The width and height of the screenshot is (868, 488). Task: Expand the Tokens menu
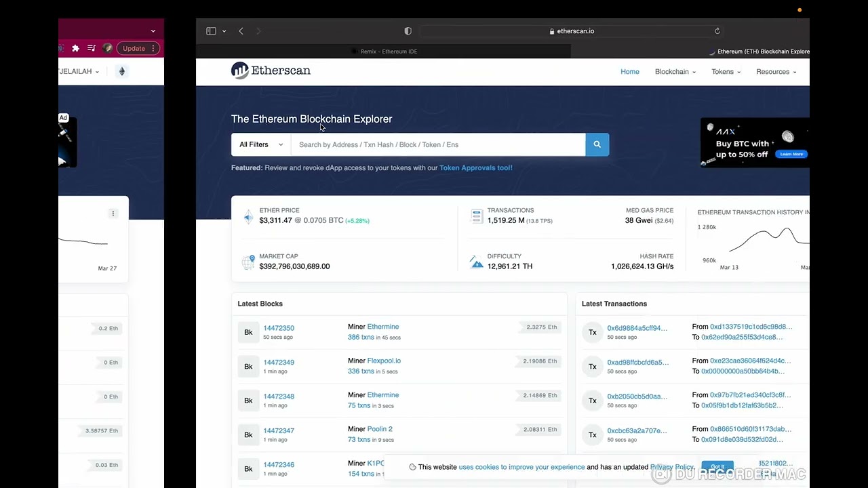pos(726,72)
